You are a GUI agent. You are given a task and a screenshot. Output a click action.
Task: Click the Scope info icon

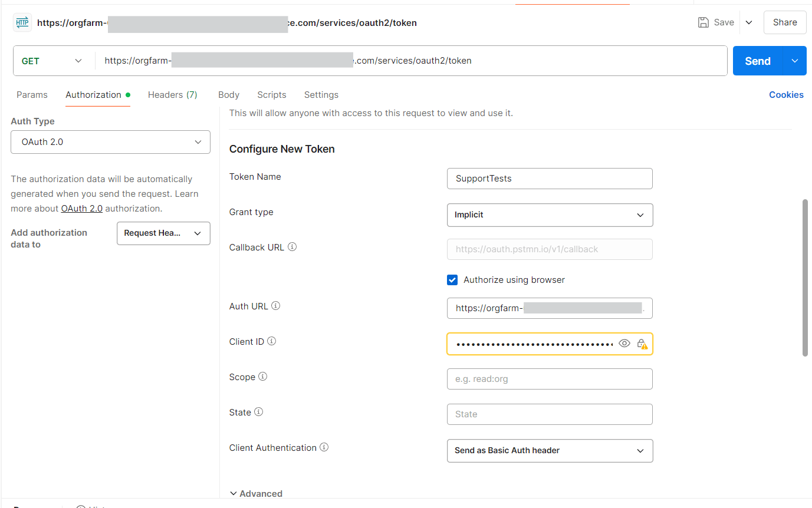(262, 376)
